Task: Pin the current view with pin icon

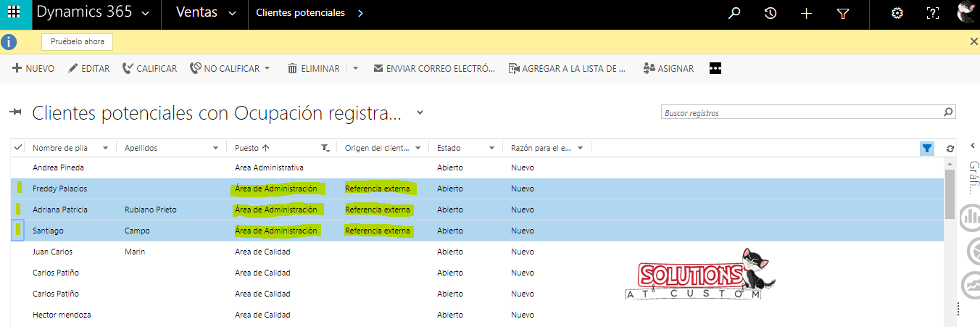Action: click(x=16, y=112)
